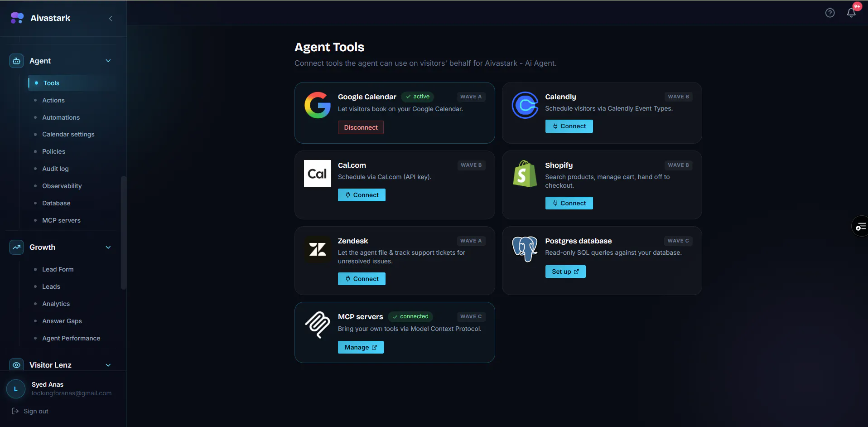Set up the Postgres database
The image size is (868, 427).
pyautogui.click(x=565, y=272)
